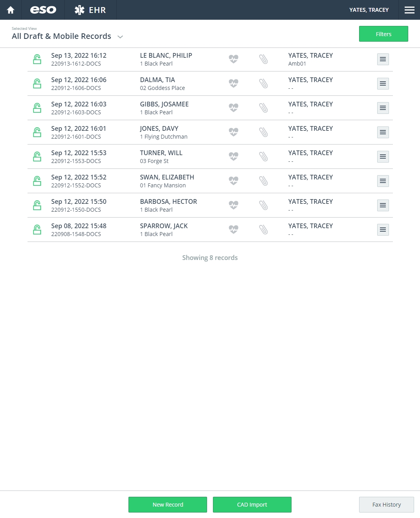420x518 pixels.
Task: Expand the Selected View dropdown chevron
Action: tap(120, 37)
